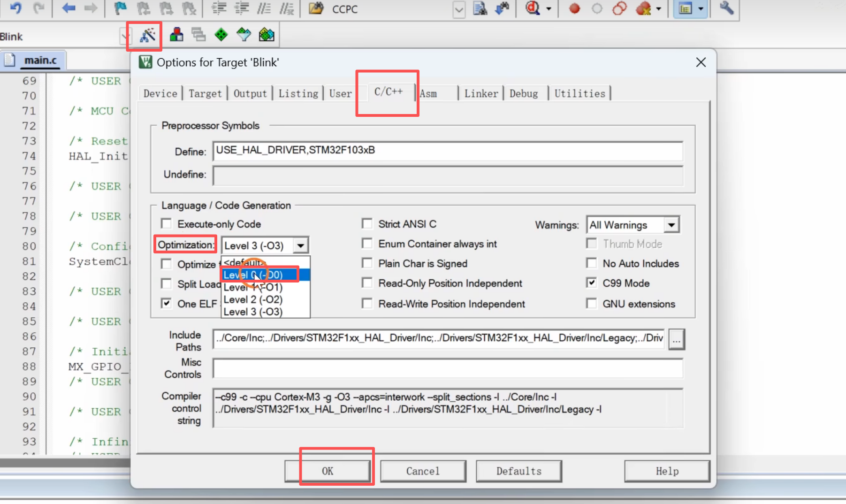The height and width of the screenshot is (504, 846).
Task: Check Plain Char is Signed
Action: pyautogui.click(x=367, y=263)
